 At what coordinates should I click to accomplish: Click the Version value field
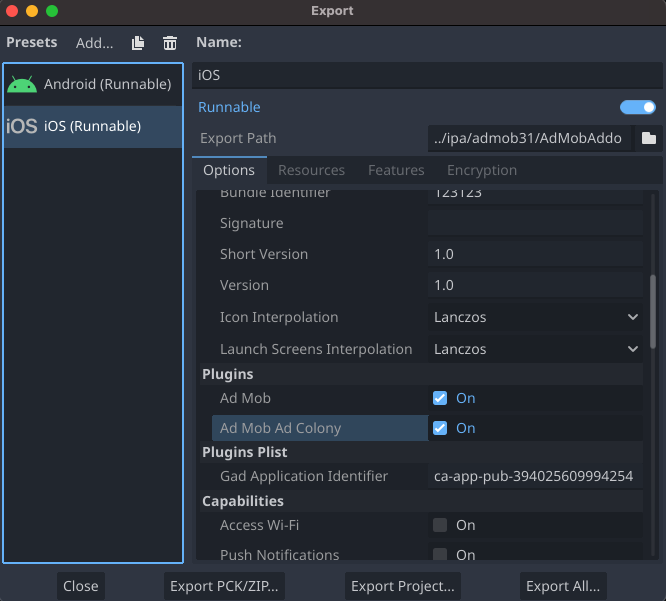click(x=536, y=285)
